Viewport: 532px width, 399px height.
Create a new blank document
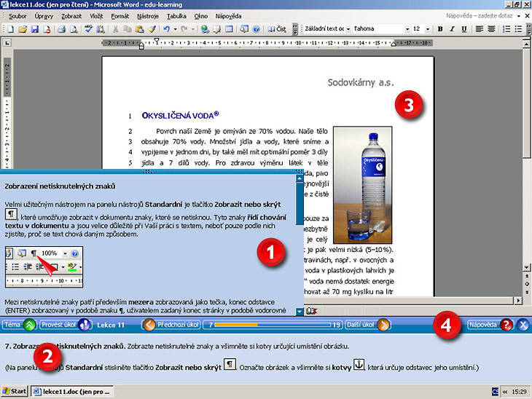10,29
